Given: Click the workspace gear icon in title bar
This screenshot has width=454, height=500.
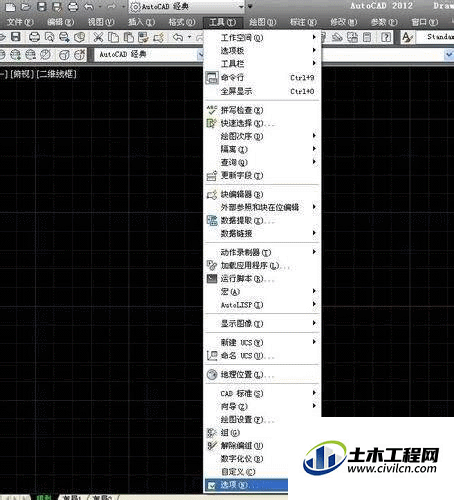Looking at the screenshot, I should (x=135, y=7).
